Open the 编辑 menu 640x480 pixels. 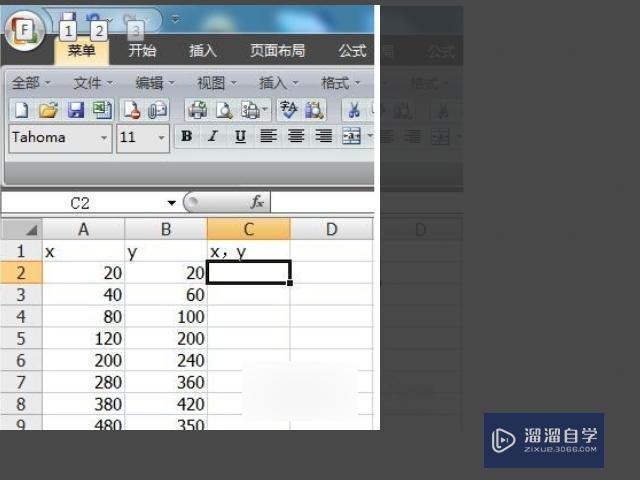pyautogui.click(x=155, y=83)
